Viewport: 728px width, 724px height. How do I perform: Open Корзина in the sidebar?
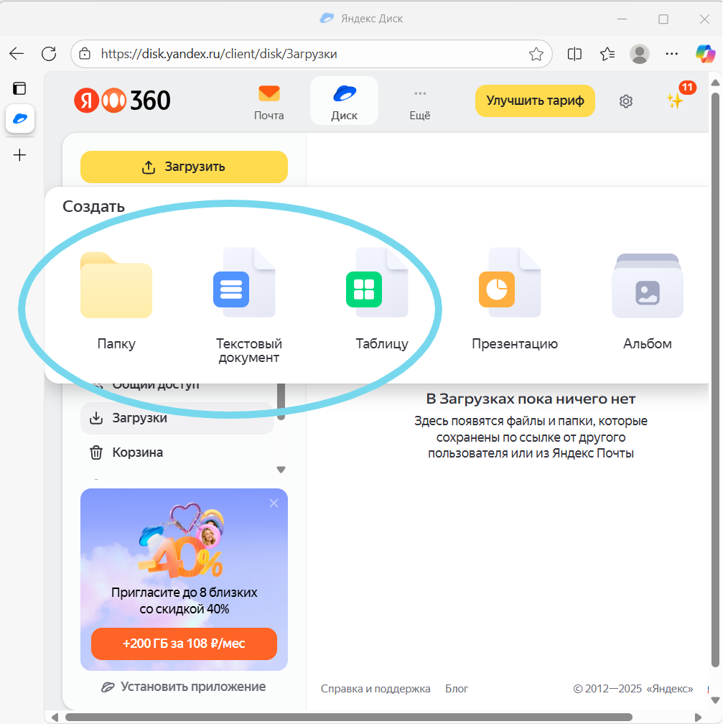point(136,452)
